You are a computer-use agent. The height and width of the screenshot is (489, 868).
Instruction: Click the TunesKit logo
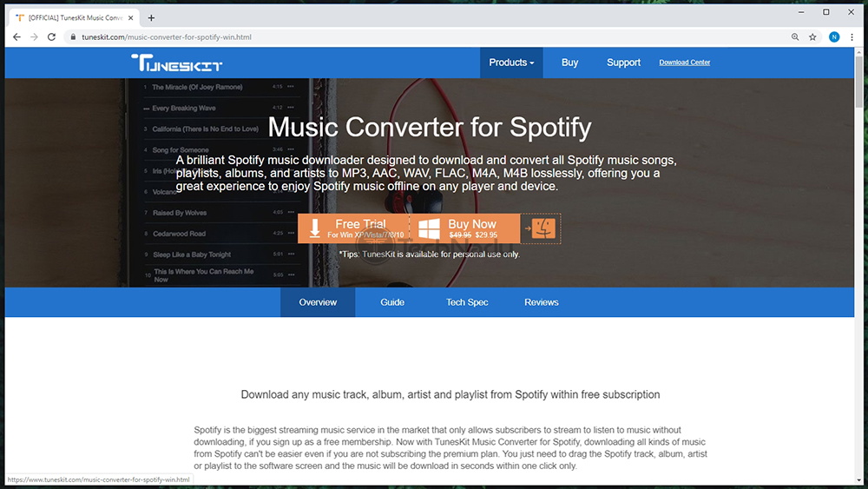click(x=176, y=63)
